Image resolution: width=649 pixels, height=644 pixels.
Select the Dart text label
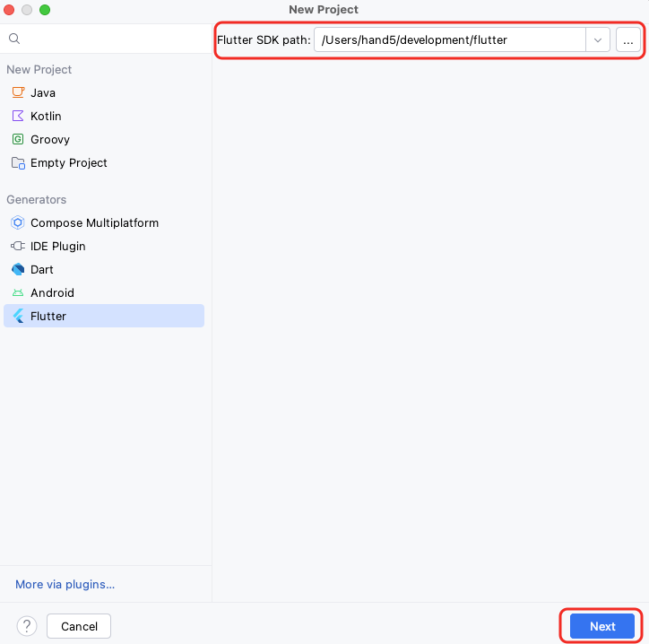tap(42, 270)
